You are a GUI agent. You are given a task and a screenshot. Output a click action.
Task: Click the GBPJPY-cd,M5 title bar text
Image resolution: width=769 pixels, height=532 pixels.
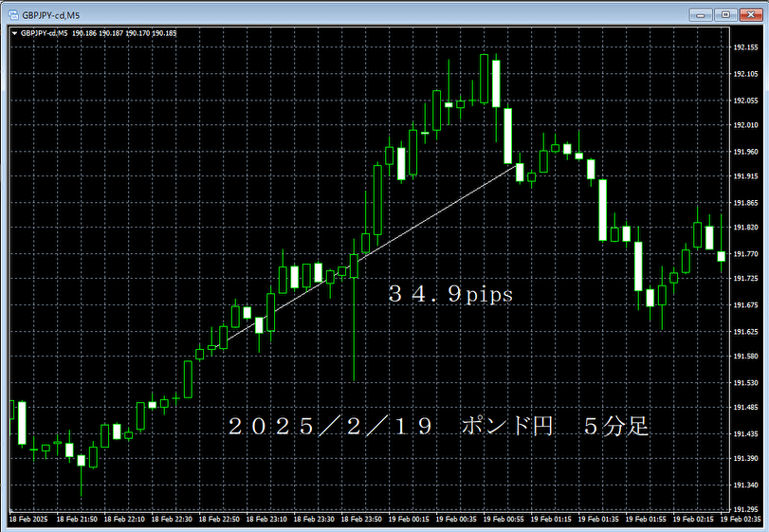coord(50,16)
